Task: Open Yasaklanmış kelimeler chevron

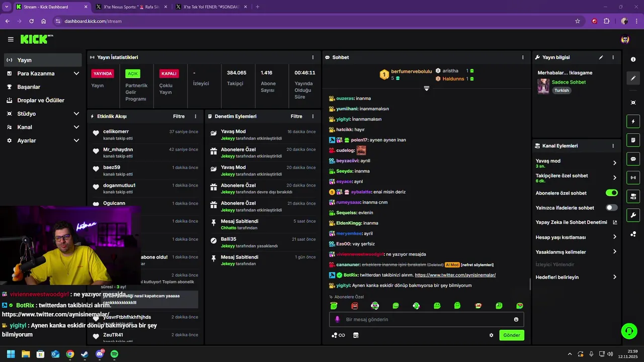Action: [614, 252]
